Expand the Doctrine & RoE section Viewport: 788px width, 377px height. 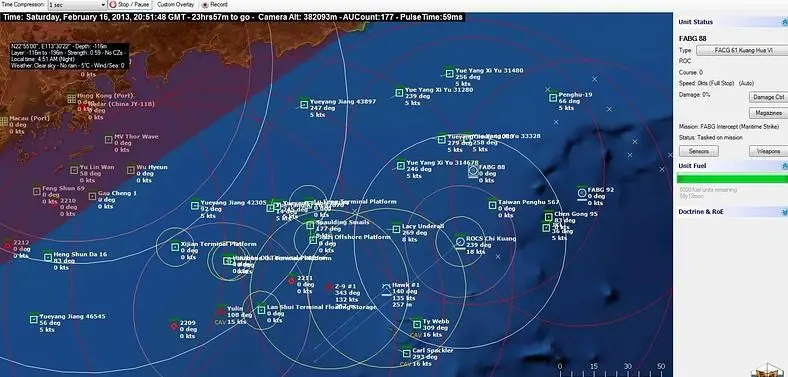click(x=784, y=212)
